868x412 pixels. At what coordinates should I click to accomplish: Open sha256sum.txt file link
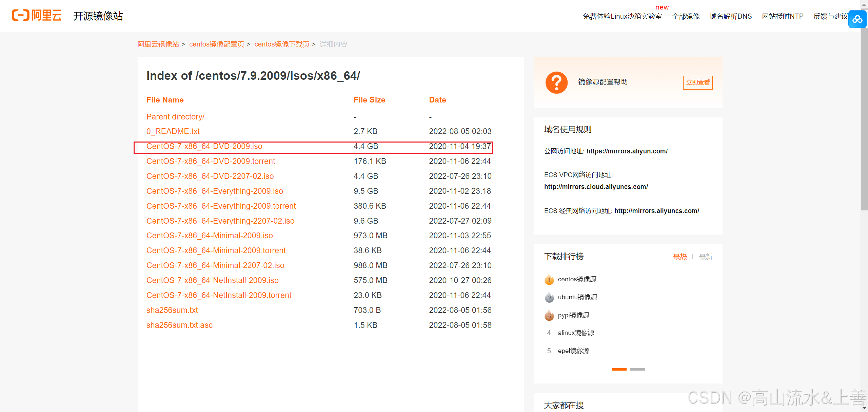point(172,310)
